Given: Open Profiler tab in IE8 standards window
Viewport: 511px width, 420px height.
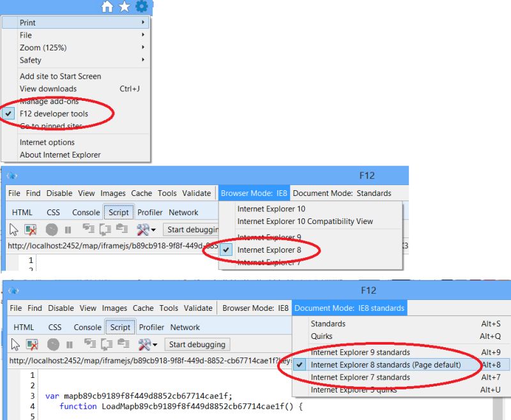Looking at the screenshot, I should point(151,327).
